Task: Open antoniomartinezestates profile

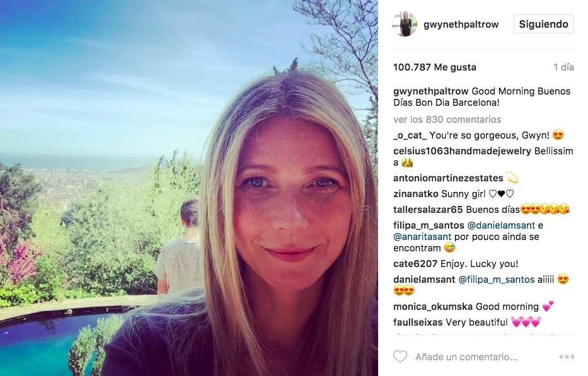Action: pyautogui.click(x=448, y=178)
